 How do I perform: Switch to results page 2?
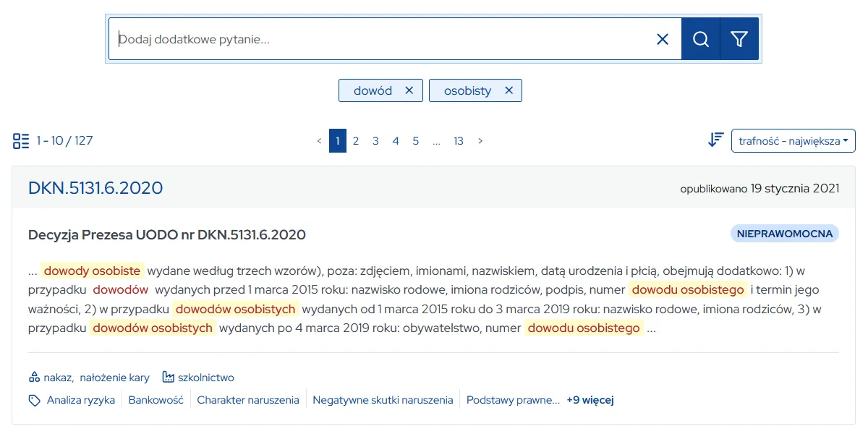click(x=356, y=140)
